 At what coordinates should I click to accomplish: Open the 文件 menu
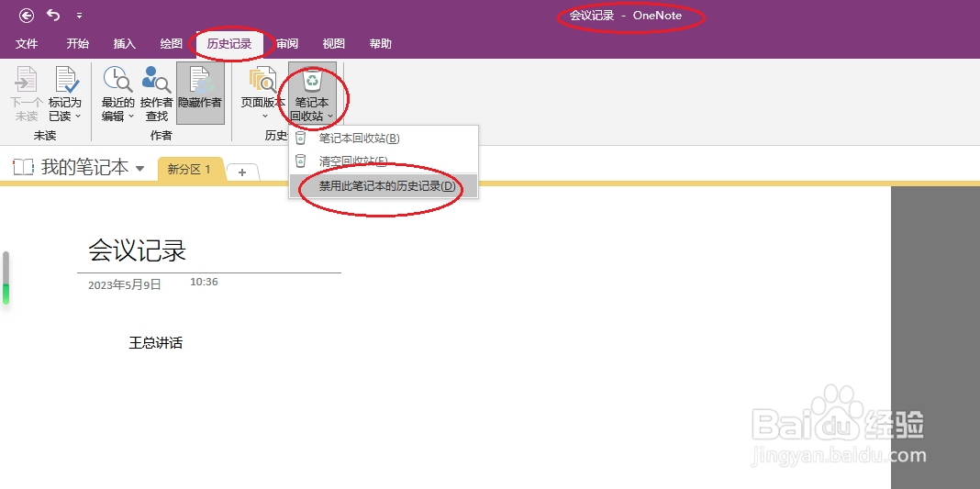coord(27,44)
